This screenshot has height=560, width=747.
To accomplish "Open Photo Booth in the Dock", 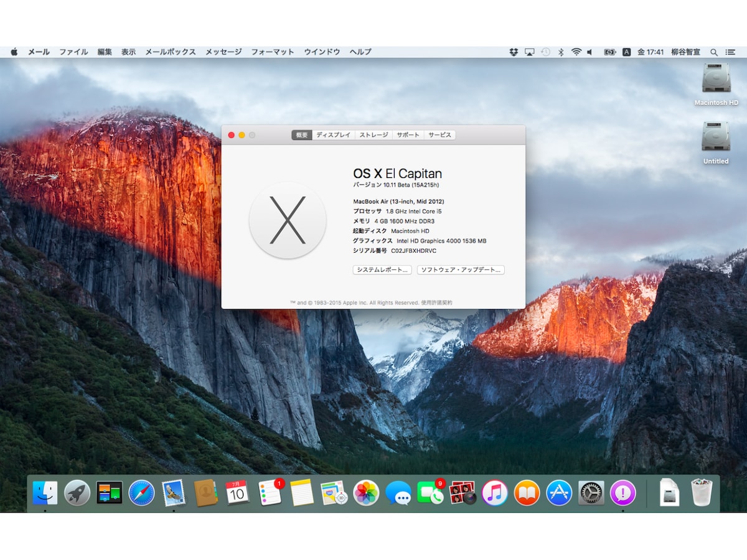I will pyautogui.click(x=463, y=493).
